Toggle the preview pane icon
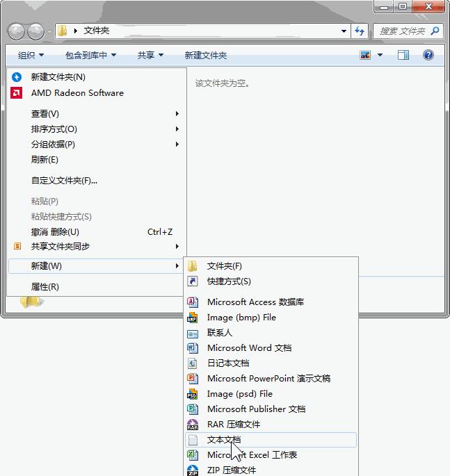This screenshot has height=476, width=450. [403, 55]
